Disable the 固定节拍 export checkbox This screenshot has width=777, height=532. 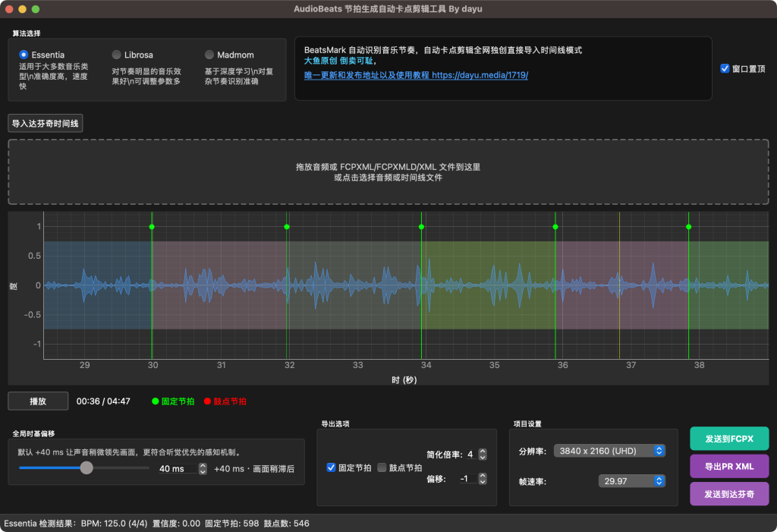click(331, 467)
